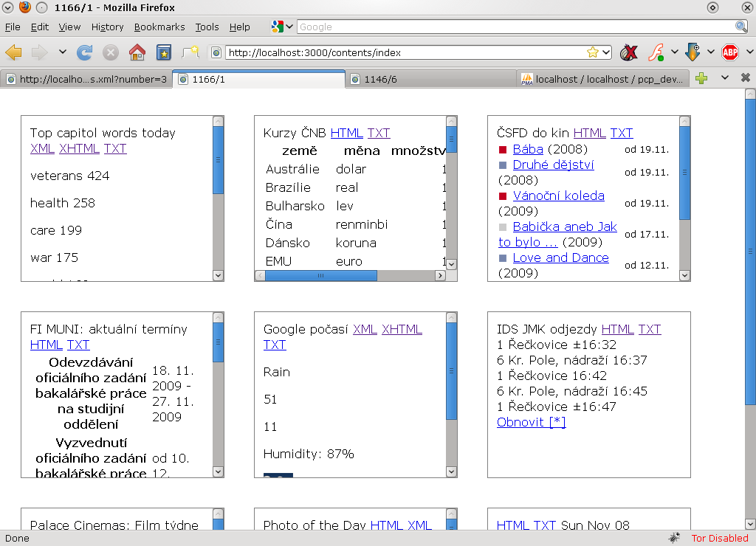Close the current tab with X
The width and height of the screenshot is (756, 546).
coord(746,77)
